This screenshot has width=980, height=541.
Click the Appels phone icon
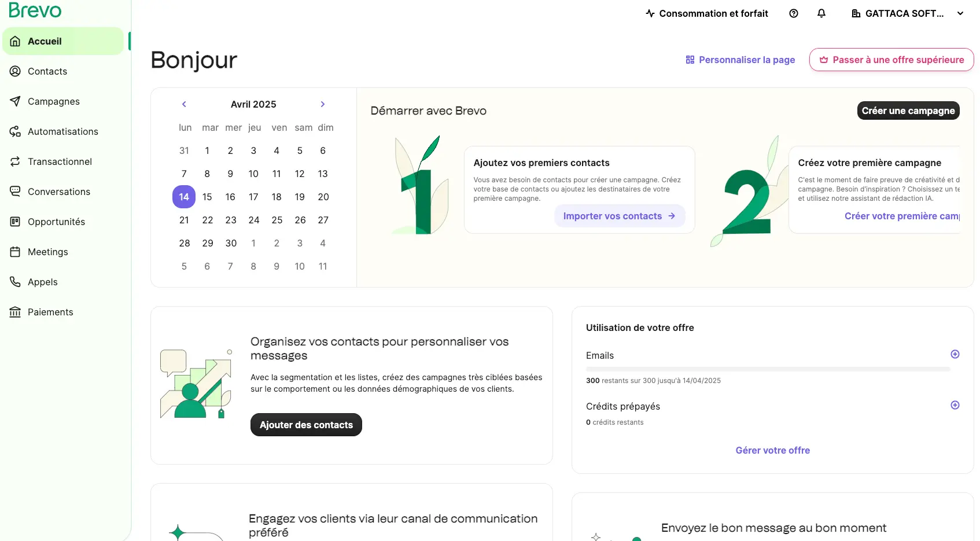[16, 282]
